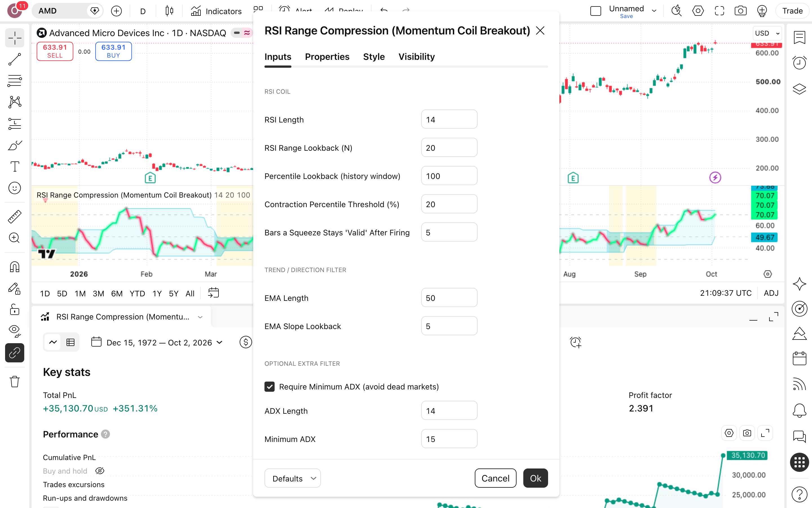The height and width of the screenshot is (508, 812).
Task: Expand strategy name dropdown in tester panel
Action: pyautogui.click(x=200, y=317)
